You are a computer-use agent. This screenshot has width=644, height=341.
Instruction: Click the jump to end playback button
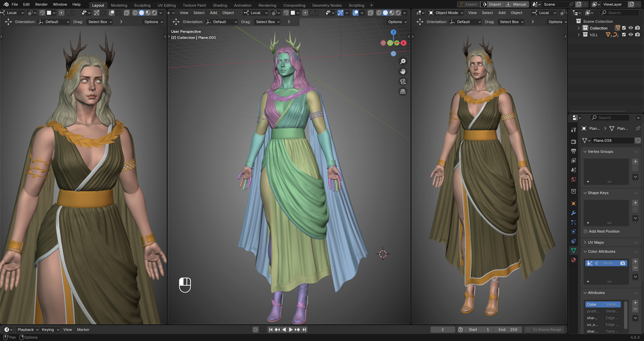(304, 329)
